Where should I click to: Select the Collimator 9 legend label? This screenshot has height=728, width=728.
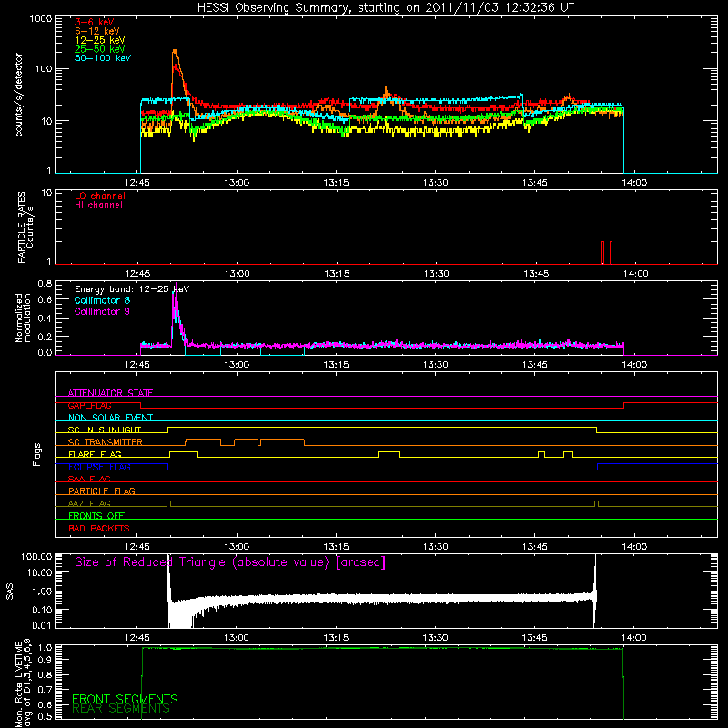[x=102, y=311]
